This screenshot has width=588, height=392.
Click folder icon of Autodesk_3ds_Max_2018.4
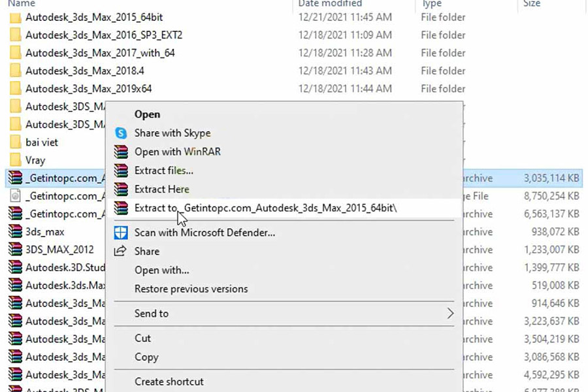(15, 71)
